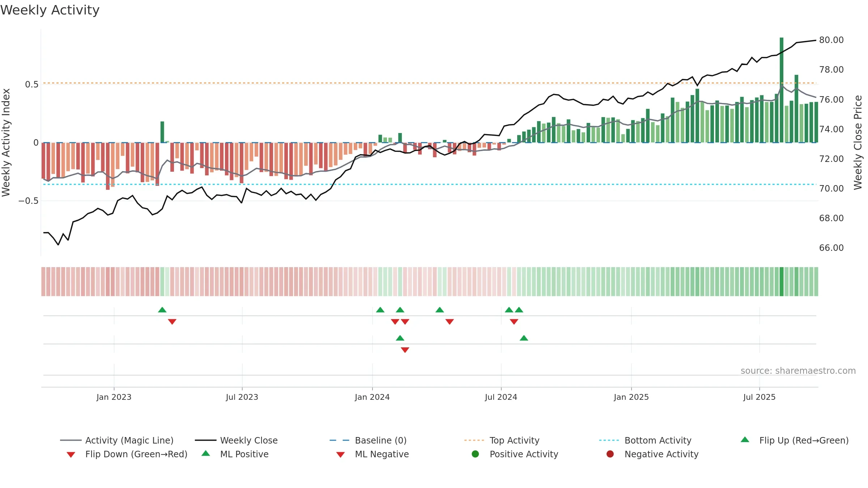The height and width of the screenshot is (488, 868).
Task: Click the 76.00 price axis label
Action: click(831, 99)
